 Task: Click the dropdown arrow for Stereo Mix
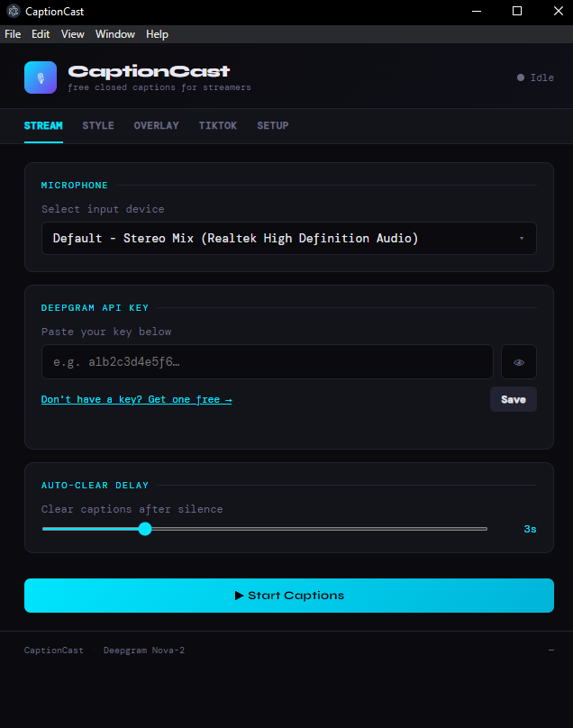tap(522, 239)
